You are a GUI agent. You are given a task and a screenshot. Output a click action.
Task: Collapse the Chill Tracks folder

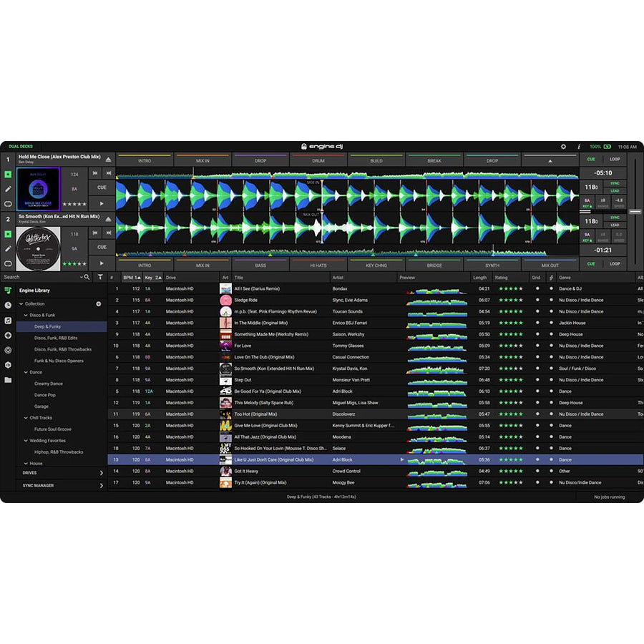tap(26, 418)
